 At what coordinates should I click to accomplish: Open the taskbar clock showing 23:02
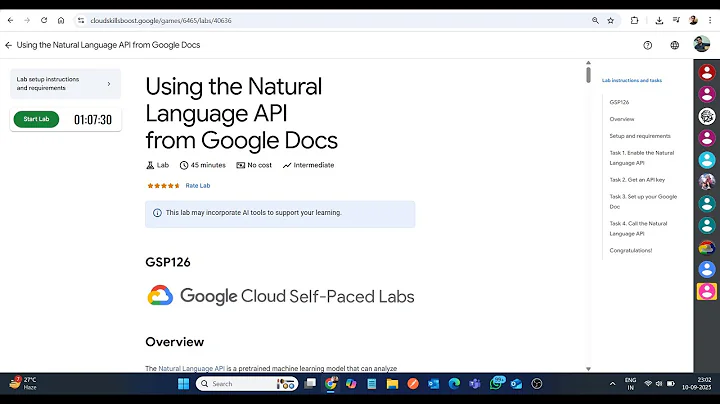click(697, 384)
